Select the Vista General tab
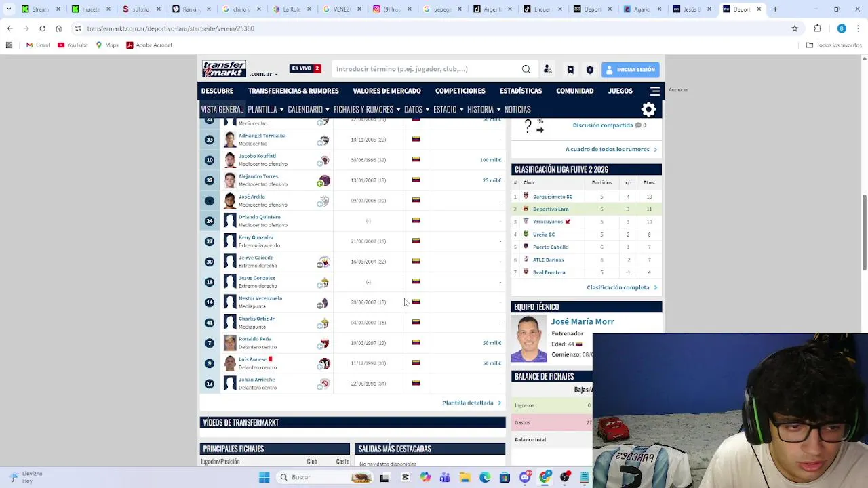Viewport: 868px width, 488px height. (x=222, y=109)
